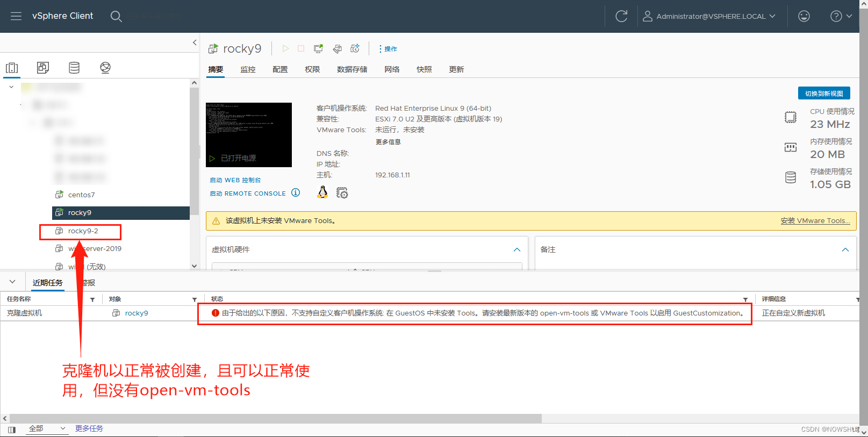Switch to the 更新 tab

pyautogui.click(x=456, y=69)
